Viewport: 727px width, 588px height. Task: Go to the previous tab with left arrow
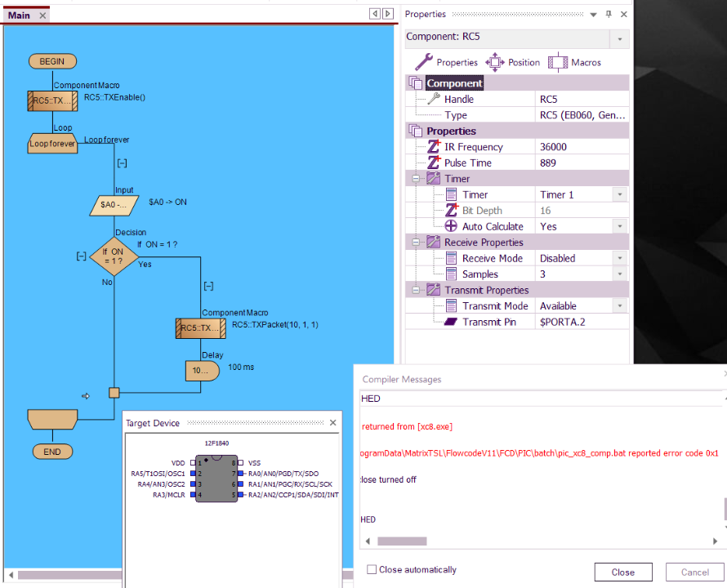[375, 14]
